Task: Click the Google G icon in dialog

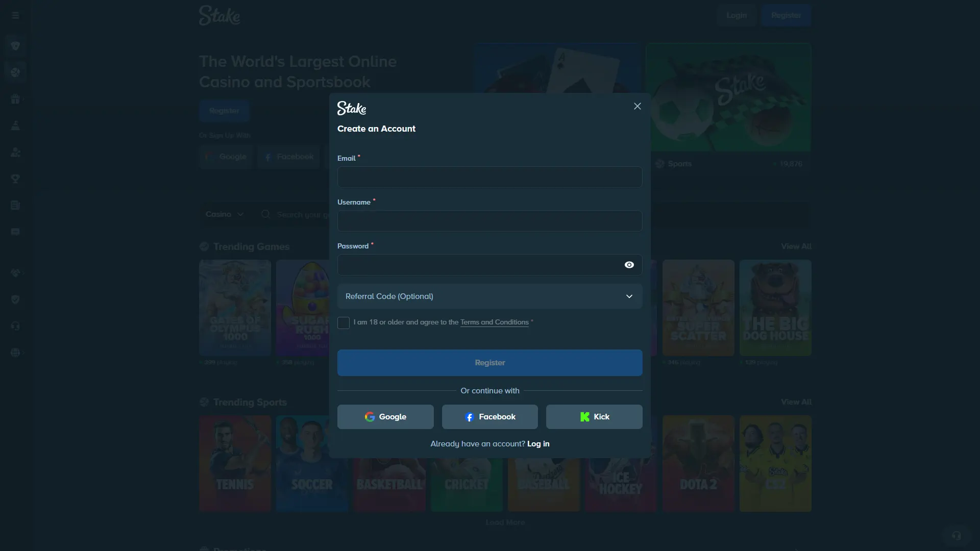Action: point(370,417)
